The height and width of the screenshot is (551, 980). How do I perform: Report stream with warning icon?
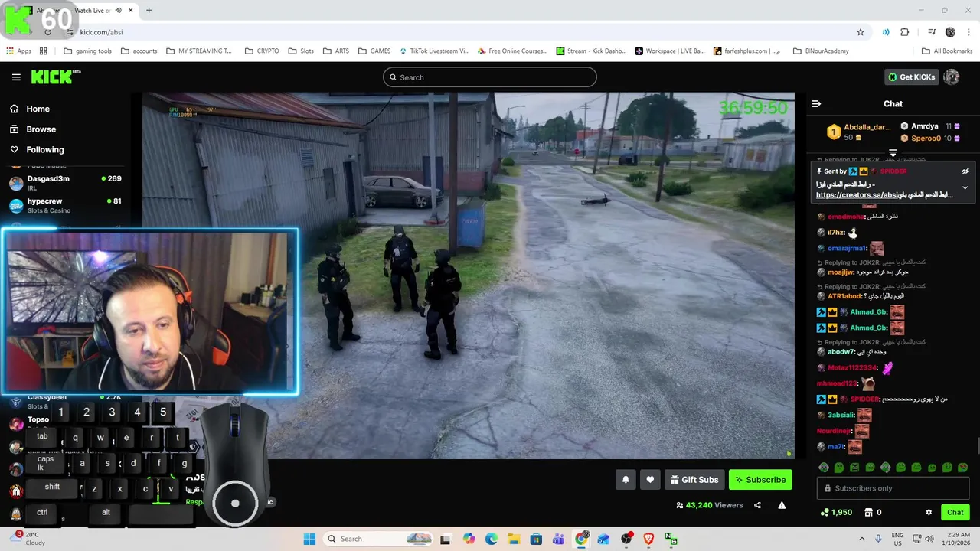click(x=782, y=505)
